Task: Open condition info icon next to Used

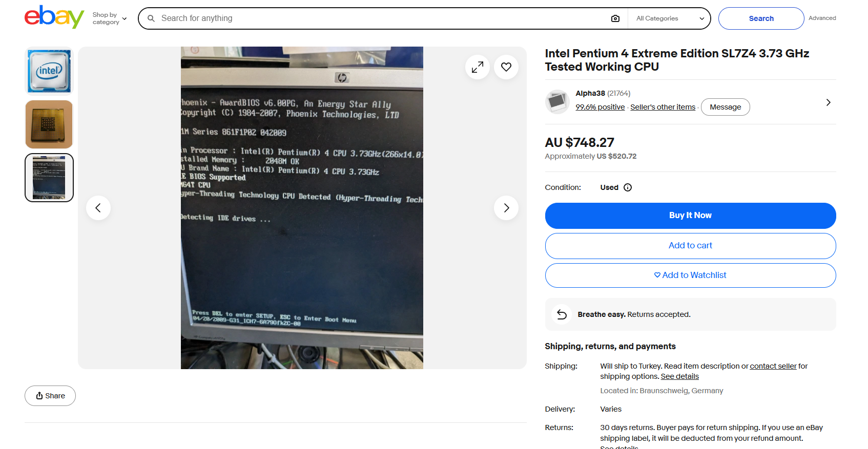Action: tap(628, 187)
